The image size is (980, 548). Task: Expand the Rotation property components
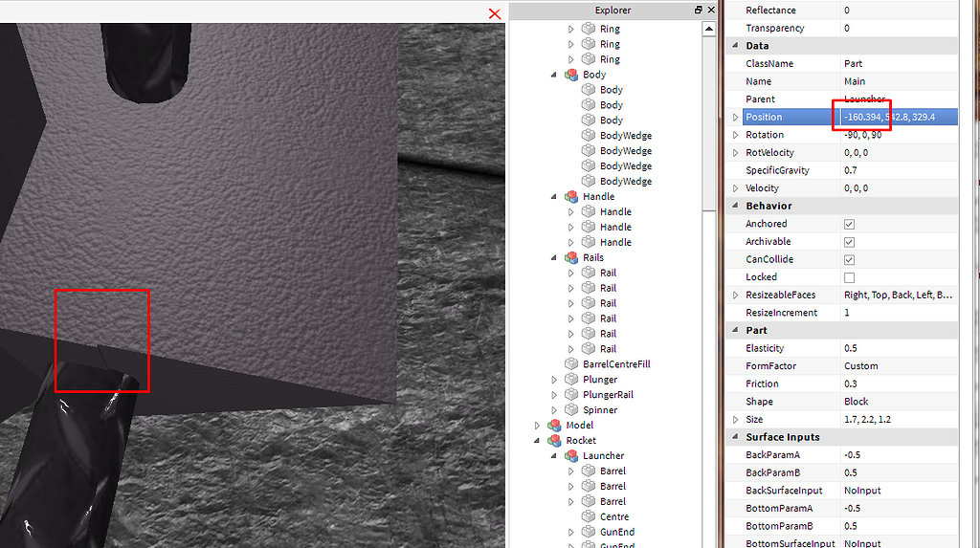coord(735,135)
